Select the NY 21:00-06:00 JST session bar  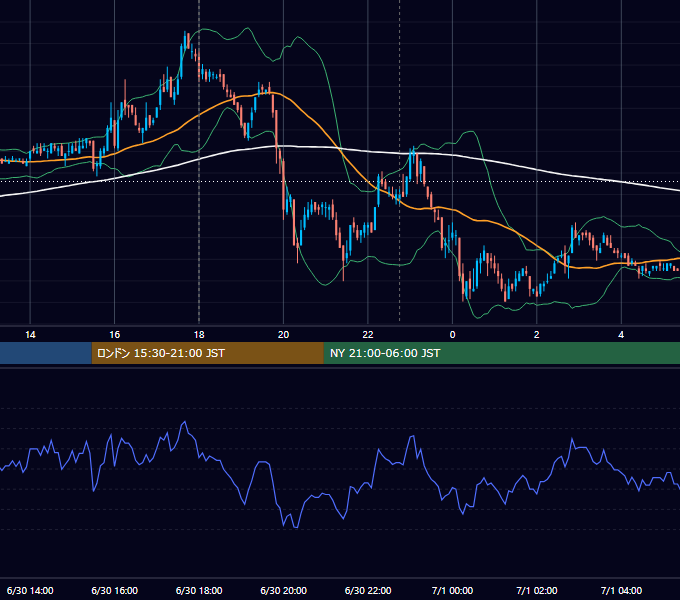[x=502, y=353]
